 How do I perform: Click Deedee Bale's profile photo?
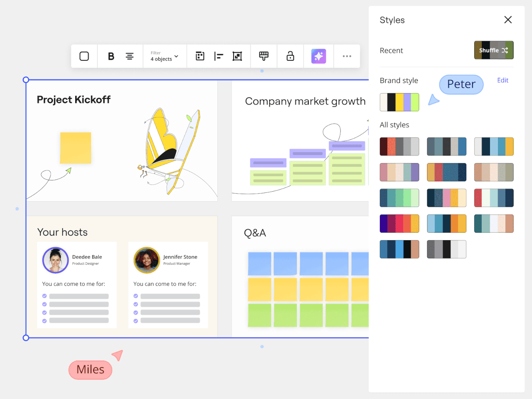56,260
